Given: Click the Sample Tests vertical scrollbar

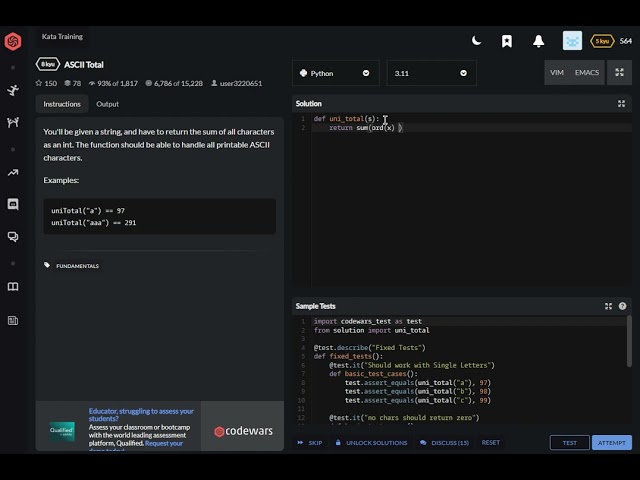Looking at the screenshot, I should click(629, 341).
